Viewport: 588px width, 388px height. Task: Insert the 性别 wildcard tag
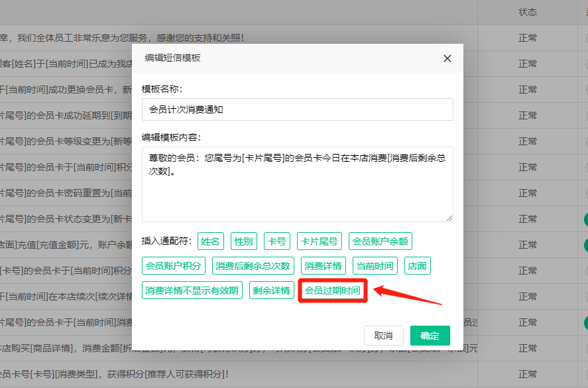point(243,241)
